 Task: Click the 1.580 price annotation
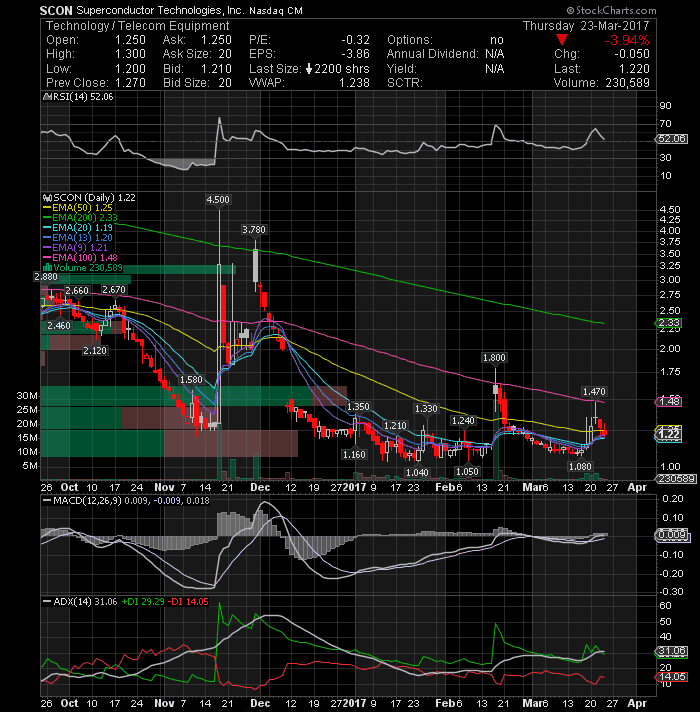click(191, 380)
